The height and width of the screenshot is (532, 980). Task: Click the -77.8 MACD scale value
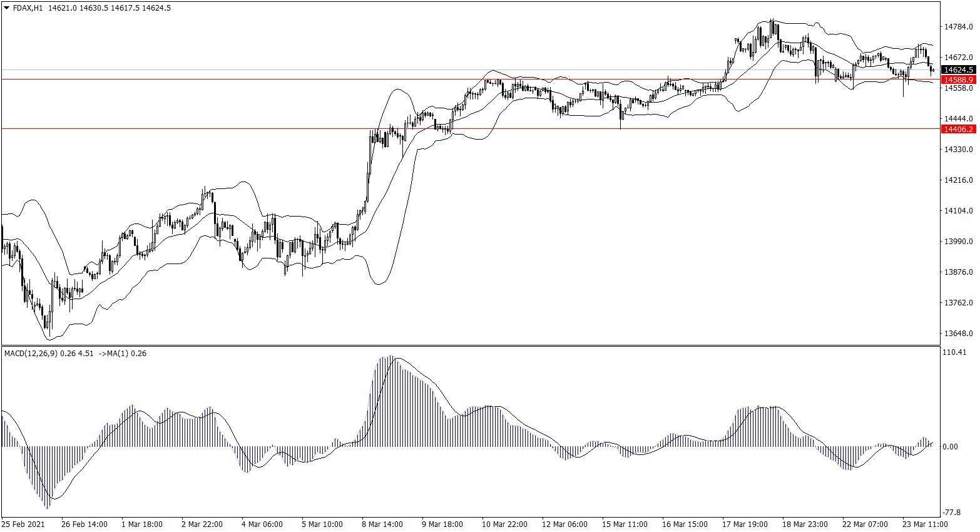click(x=953, y=513)
